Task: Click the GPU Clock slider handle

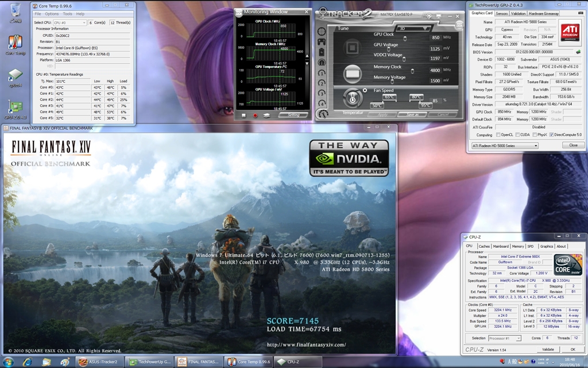Action: (405, 37)
